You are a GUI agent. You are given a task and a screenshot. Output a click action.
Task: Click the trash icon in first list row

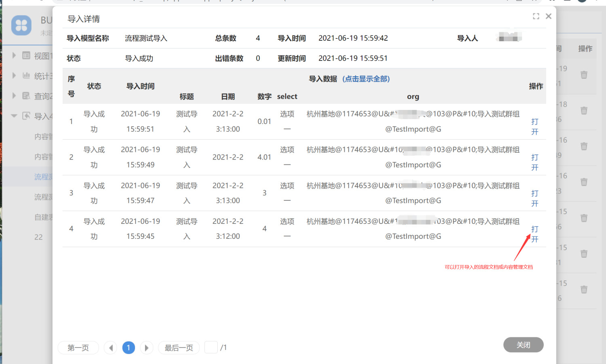click(584, 75)
